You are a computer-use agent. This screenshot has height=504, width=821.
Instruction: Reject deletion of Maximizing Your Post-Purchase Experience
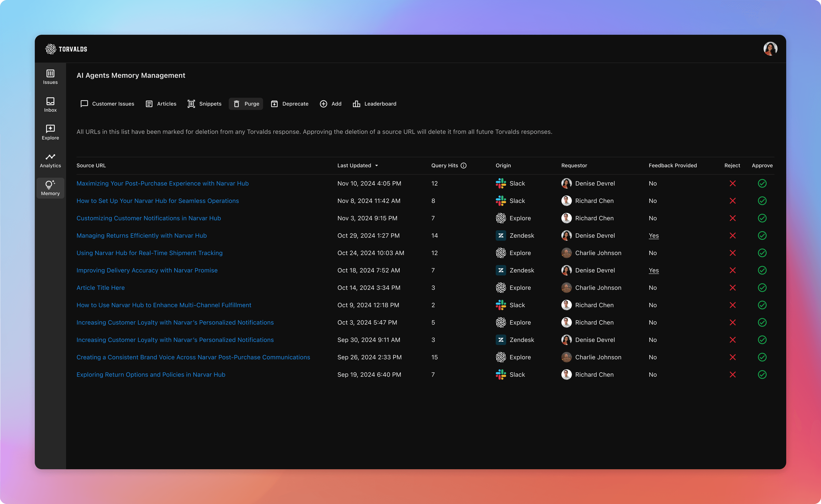click(733, 183)
